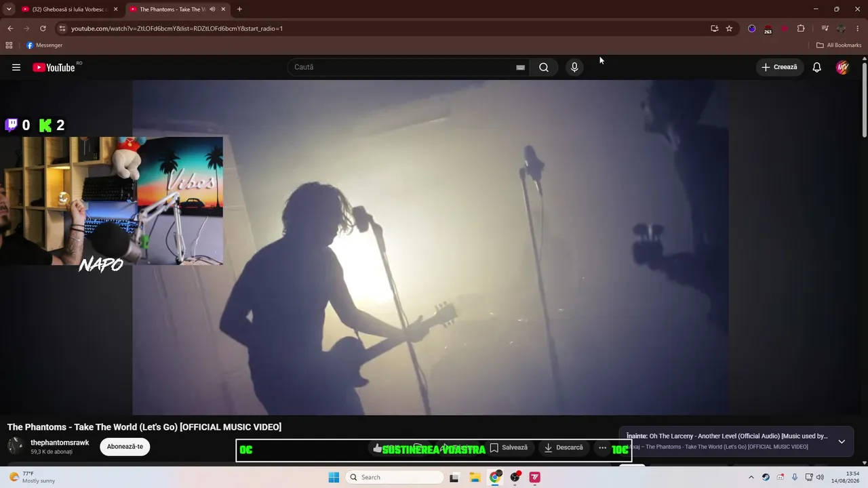868x488 pixels.
Task: Open the YouTube account avatar menu
Action: point(842,67)
